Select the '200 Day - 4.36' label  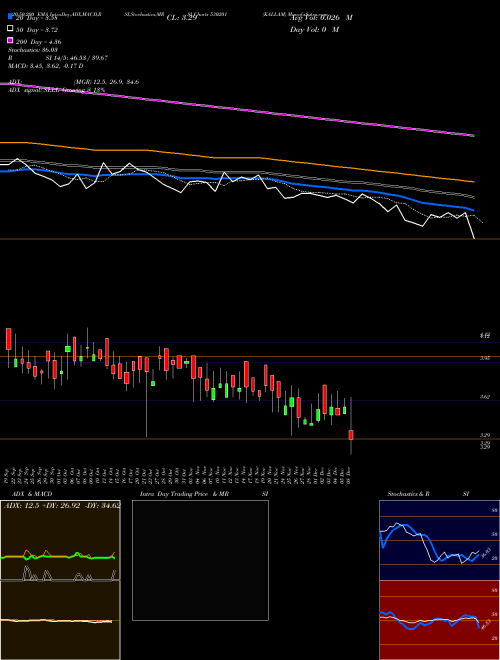click(x=38, y=42)
